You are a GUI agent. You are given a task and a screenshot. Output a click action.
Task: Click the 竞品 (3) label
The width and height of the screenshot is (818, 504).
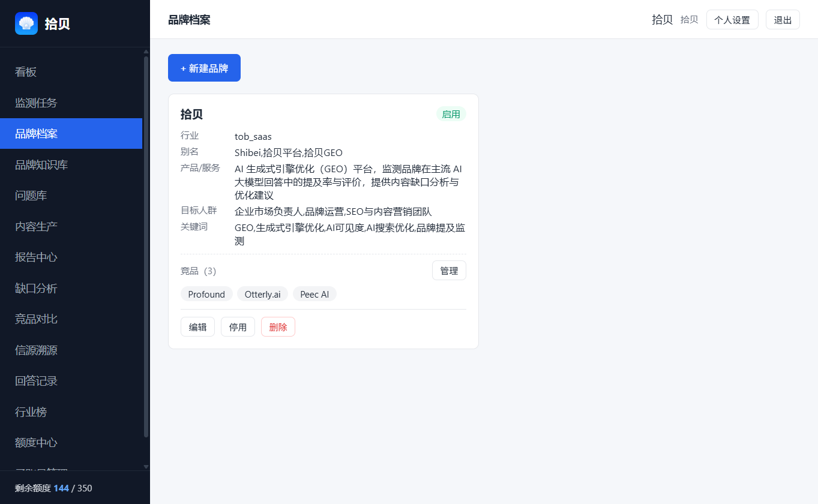[198, 271]
